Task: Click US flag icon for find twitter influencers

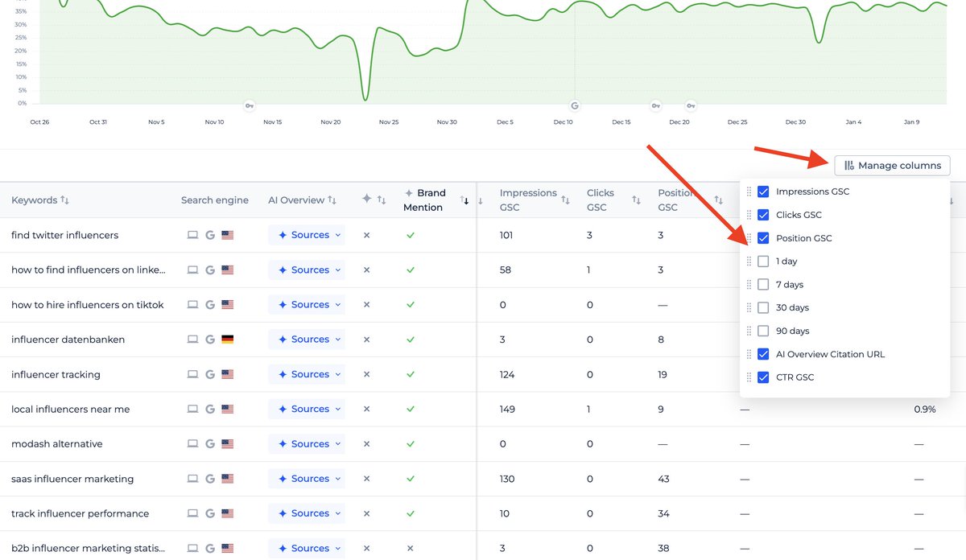Action: [x=228, y=235]
